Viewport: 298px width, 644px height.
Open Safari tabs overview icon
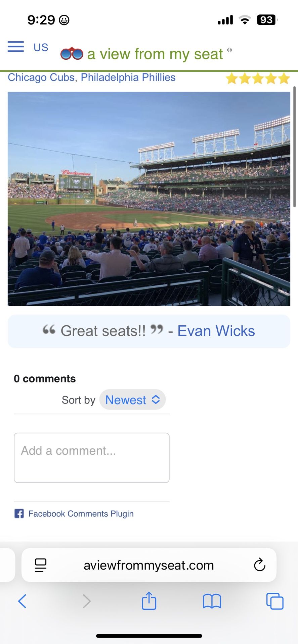click(274, 601)
